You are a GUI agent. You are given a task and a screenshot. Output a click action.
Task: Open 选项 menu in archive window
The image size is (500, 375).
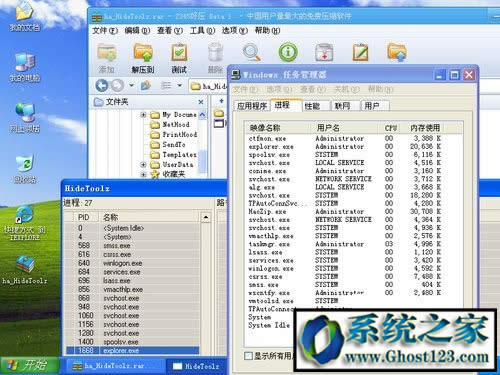pyautogui.click(x=235, y=31)
